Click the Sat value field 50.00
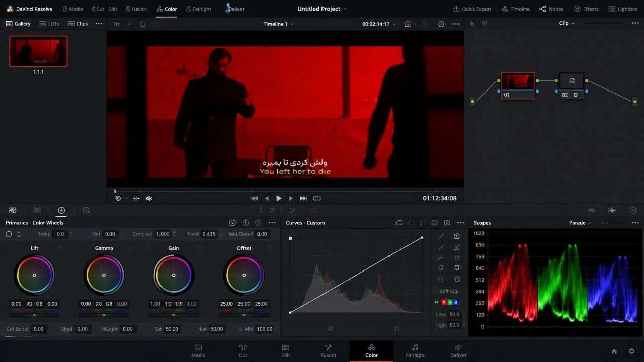 tap(172, 329)
